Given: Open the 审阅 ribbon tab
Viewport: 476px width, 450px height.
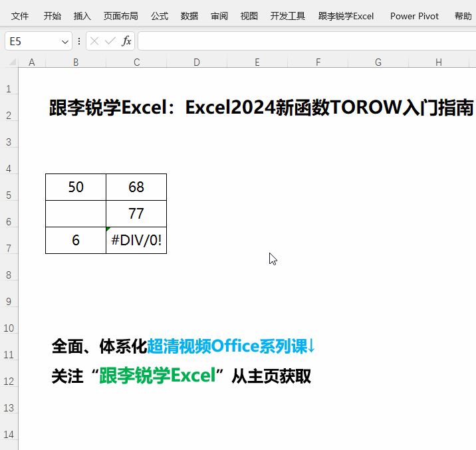Looking at the screenshot, I should pos(219,16).
